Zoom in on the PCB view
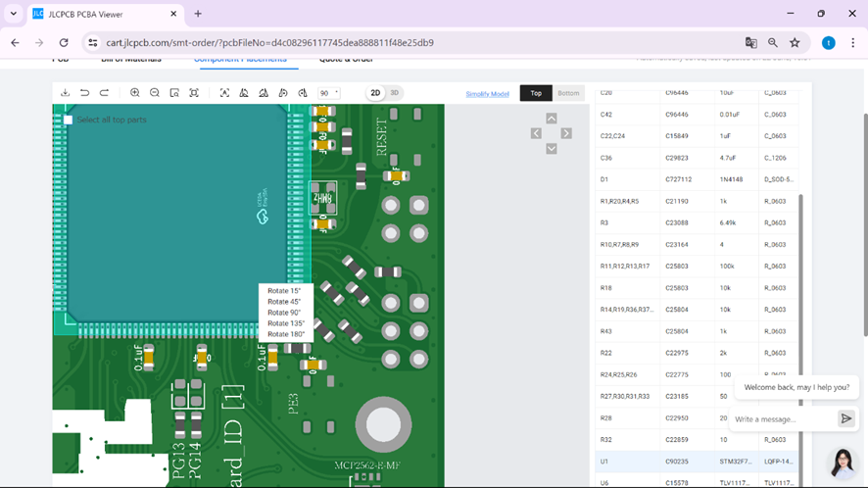The width and height of the screenshot is (868, 488). (x=134, y=92)
